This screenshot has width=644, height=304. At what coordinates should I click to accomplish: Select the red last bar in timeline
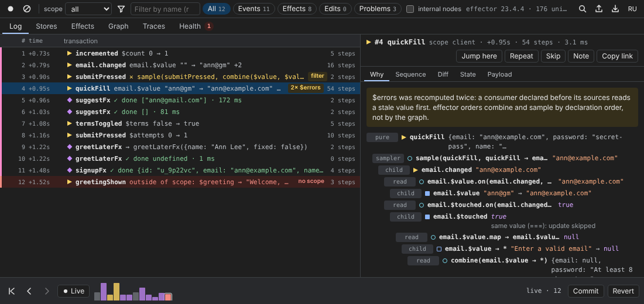168,297
